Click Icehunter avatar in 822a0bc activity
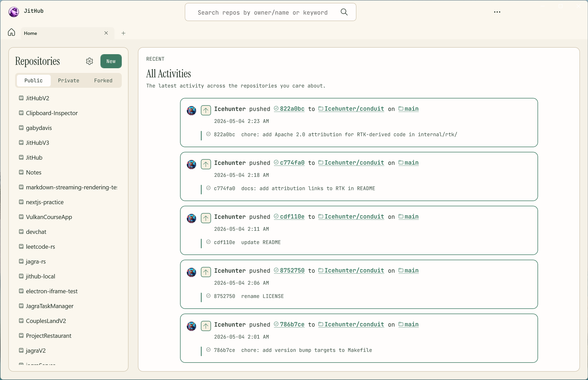 pyautogui.click(x=191, y=110)
